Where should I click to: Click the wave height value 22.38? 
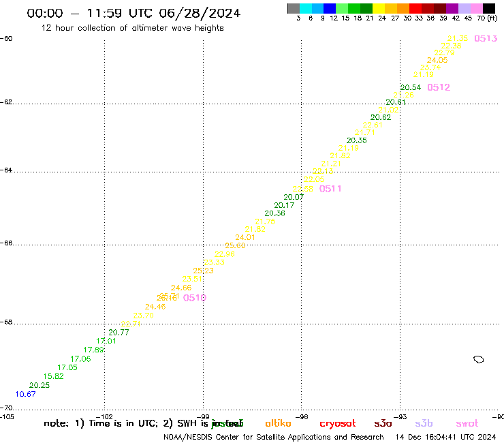click(451, 46)
